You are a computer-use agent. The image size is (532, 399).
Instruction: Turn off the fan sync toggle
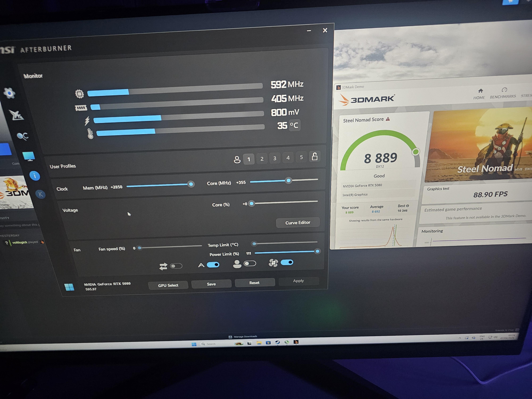(x=287, y=262)
